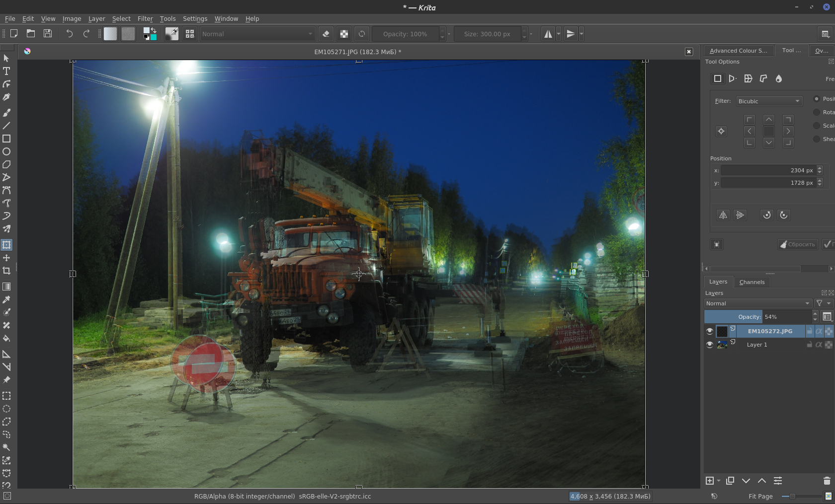Select the Crop tool
Screen dimensions: 835x504
(x=6, y=271)
